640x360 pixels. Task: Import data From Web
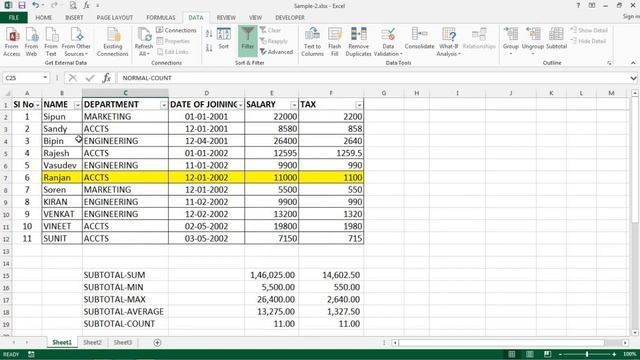[31, 42]
